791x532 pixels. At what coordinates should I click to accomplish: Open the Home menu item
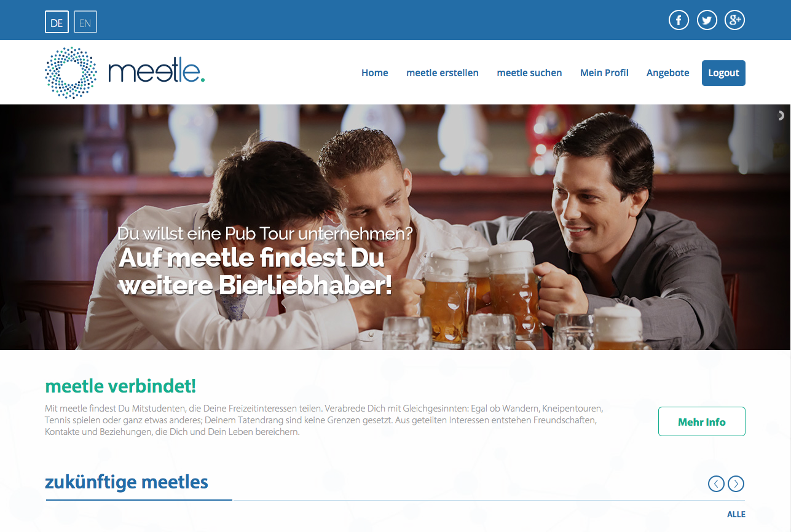pos(375,73)
